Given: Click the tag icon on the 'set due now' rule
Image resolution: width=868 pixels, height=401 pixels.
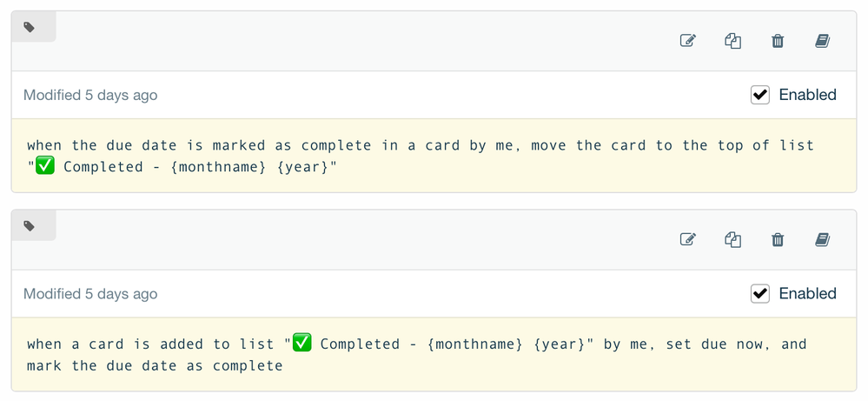Looking at the screenshot, I should 30,225.
